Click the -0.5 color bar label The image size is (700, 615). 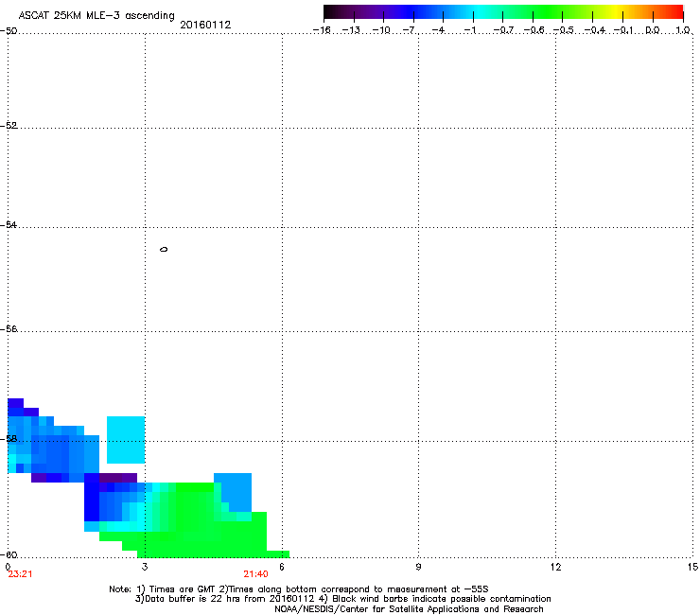tap(564, 30)
